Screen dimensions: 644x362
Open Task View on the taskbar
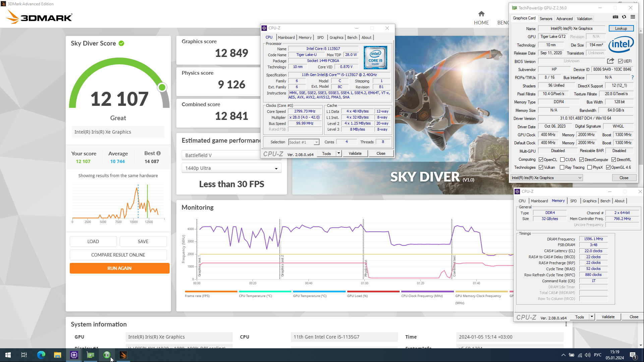click(x=24, y=355)
